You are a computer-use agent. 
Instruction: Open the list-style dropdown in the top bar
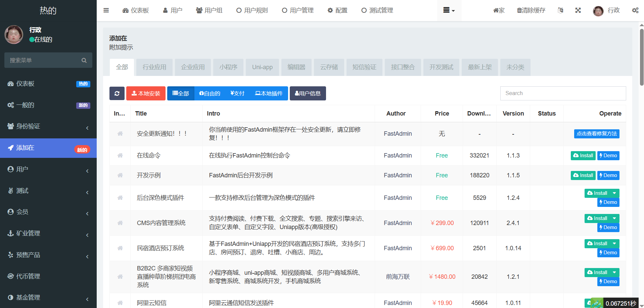coord(449,10)
